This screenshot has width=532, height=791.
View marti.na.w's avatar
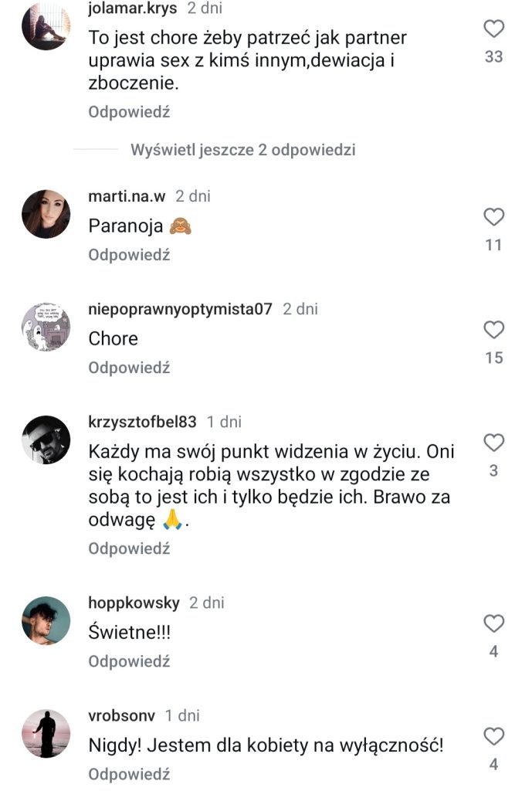46,212
